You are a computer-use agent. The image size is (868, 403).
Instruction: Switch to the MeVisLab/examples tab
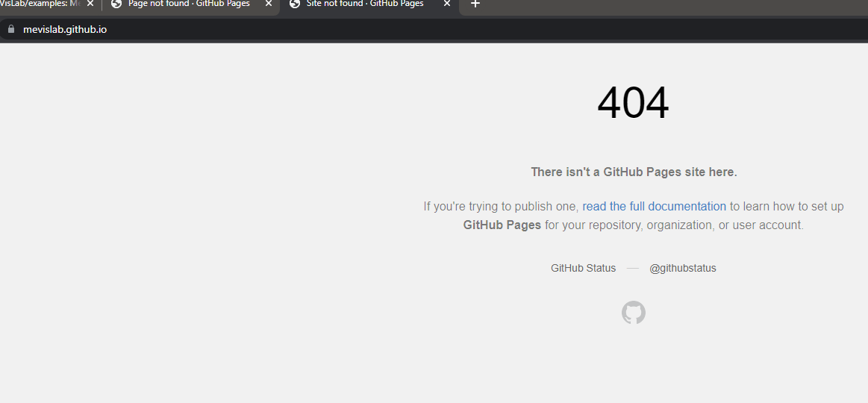tap(40, 4)
